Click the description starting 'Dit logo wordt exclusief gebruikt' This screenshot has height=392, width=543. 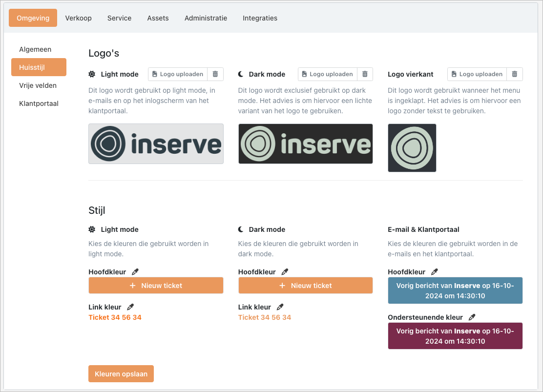tap(305, 101)
